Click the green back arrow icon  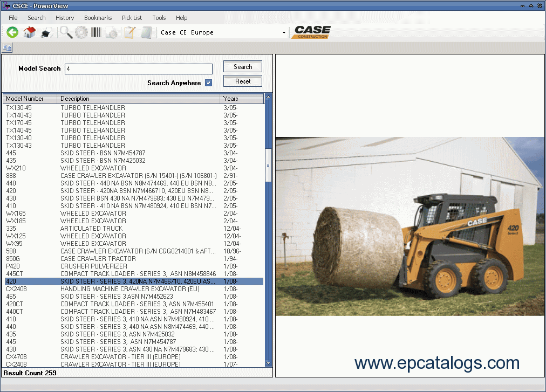click(x=12, y=32)
